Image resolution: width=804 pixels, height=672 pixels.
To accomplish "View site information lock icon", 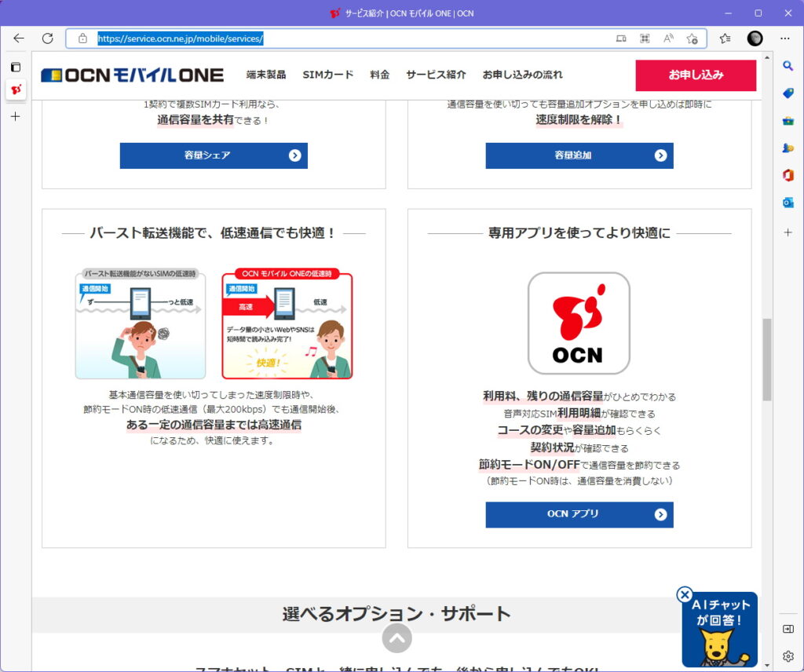I will tap(82, 38).
